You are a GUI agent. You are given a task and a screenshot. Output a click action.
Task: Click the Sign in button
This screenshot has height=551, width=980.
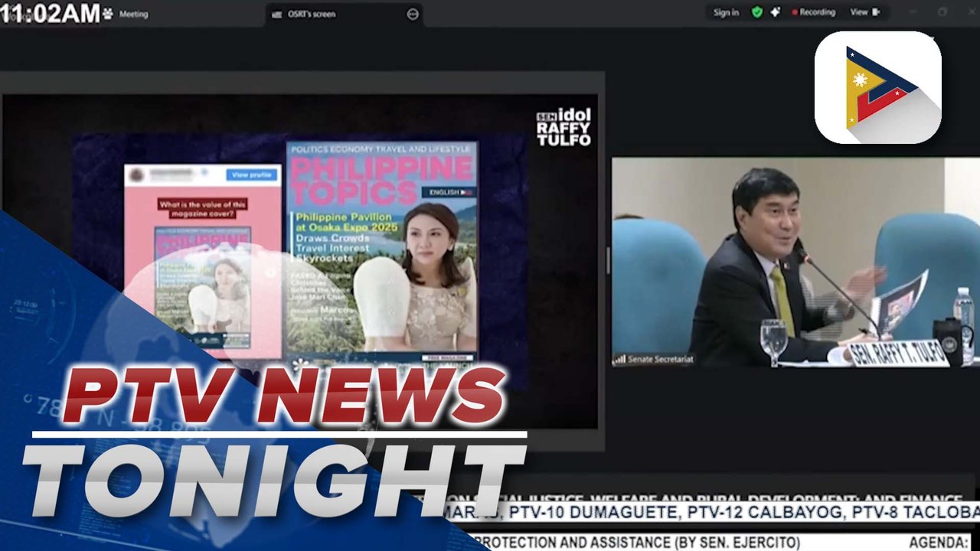click(726, 12)
